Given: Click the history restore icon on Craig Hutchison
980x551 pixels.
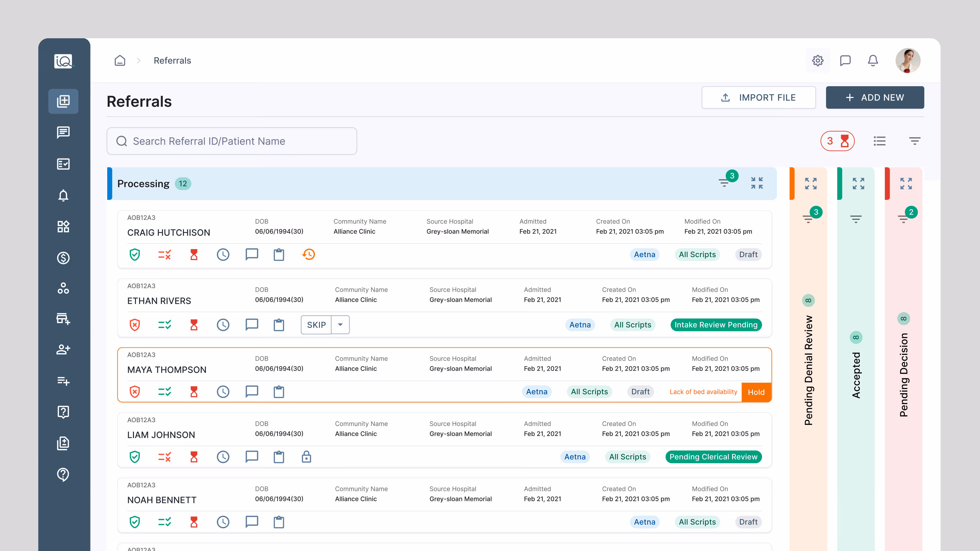Looking at the screenshot, I should 309,254.
